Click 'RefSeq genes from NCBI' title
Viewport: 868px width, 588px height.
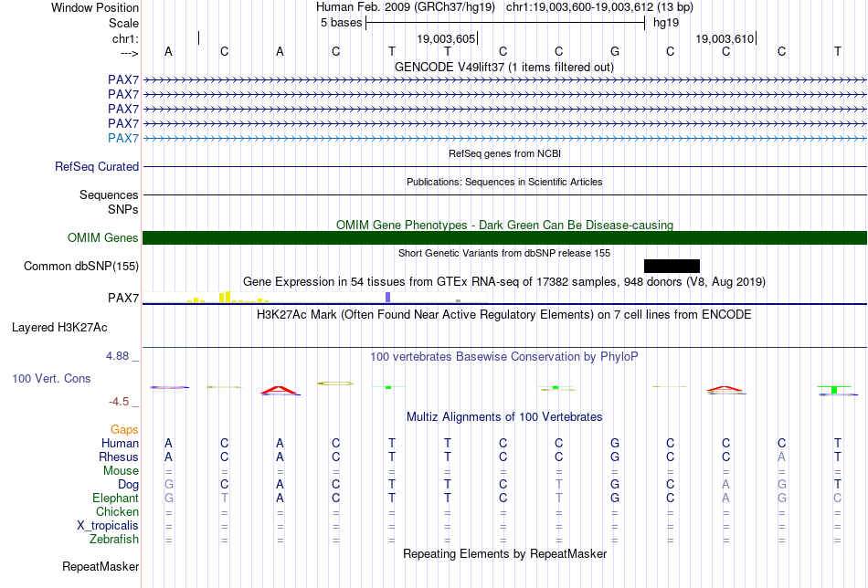point(504,153)
